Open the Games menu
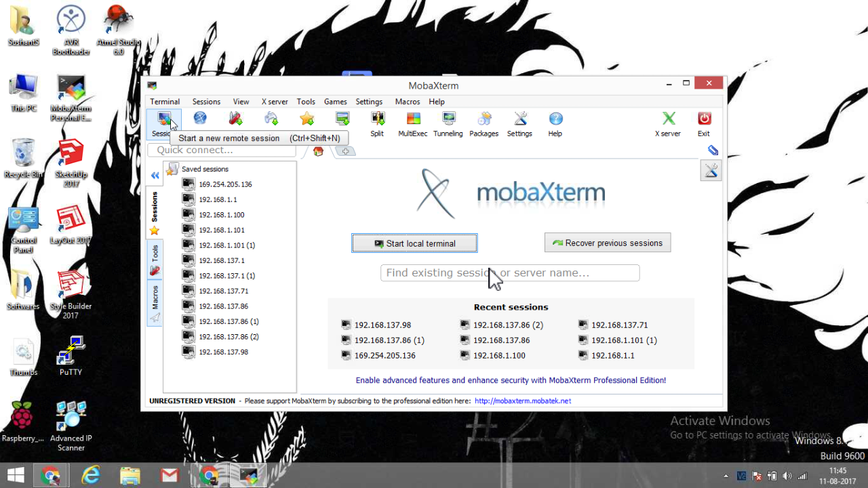 coord(336,102)
